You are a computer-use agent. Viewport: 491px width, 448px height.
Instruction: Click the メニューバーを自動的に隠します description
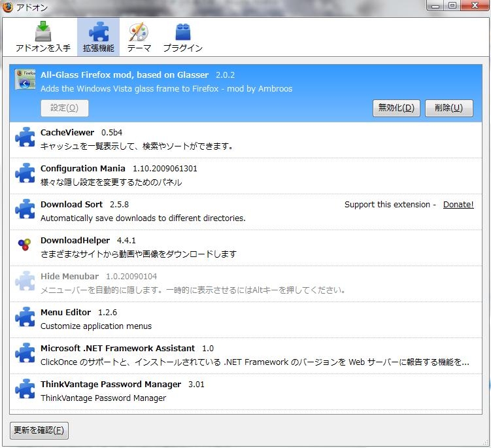tap(193, 290)
